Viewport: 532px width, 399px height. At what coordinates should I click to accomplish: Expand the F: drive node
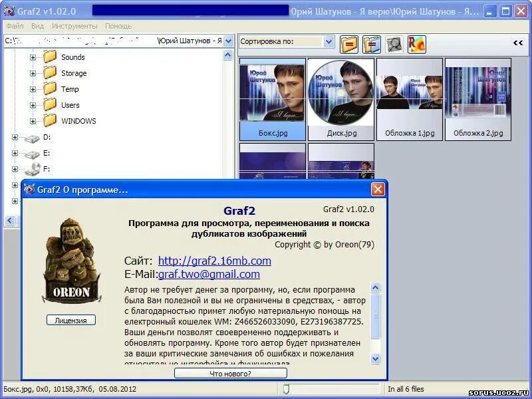pos(15,169)
